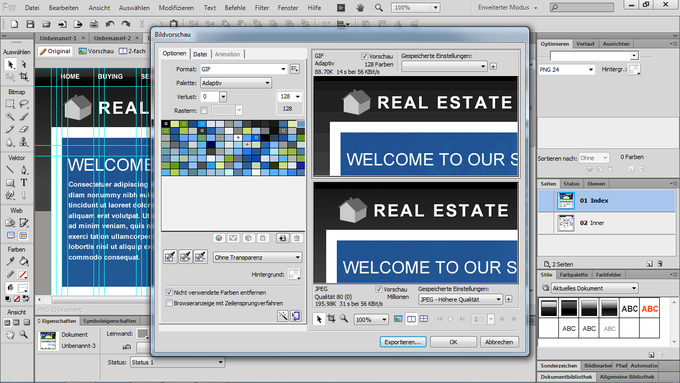The height and width of the screenshot is (383, 680).
Task: Open the Aktuelles Dokument styles dropdown
Action: 595,288
